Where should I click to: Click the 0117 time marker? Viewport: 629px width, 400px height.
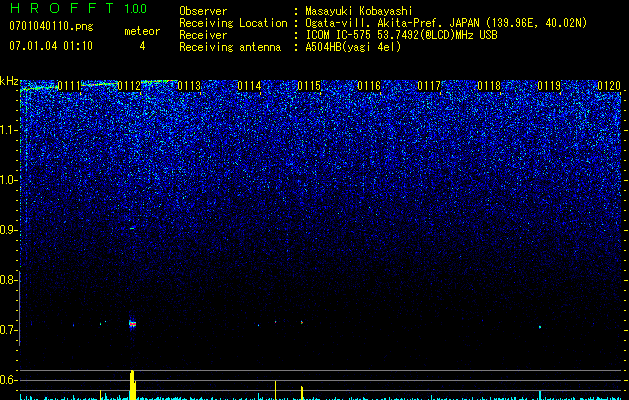click(x=429, y=86)
